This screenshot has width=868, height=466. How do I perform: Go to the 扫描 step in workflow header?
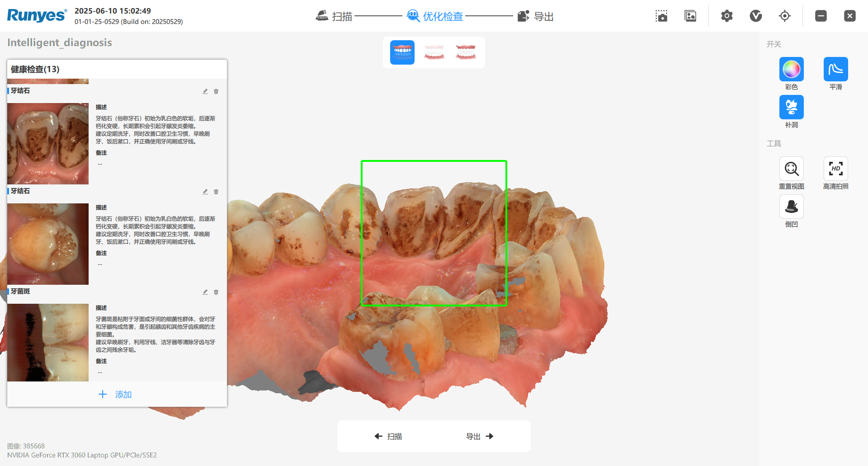[334, 16]
